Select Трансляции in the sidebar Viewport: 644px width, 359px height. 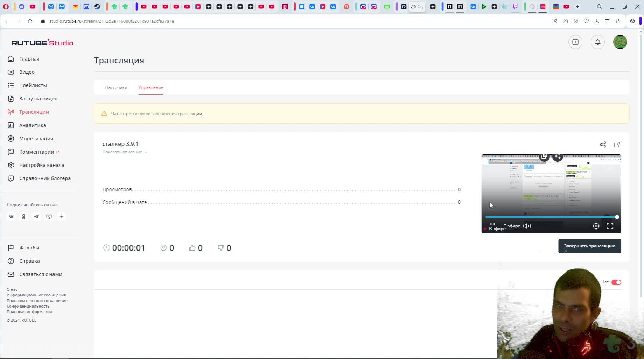click(x=28, y=112)
